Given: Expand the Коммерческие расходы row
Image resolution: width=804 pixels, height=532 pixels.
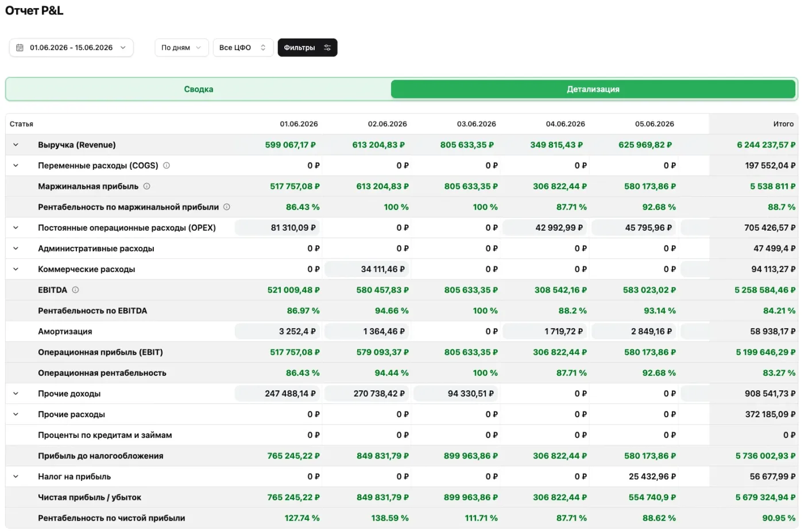Looking at the screenshot, I should coord(16,269).
